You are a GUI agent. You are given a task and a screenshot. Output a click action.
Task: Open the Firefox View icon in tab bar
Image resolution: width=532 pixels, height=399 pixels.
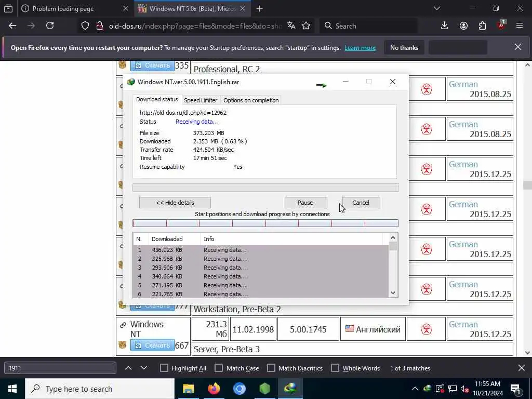pyautogui.click(x=8, y=9)
